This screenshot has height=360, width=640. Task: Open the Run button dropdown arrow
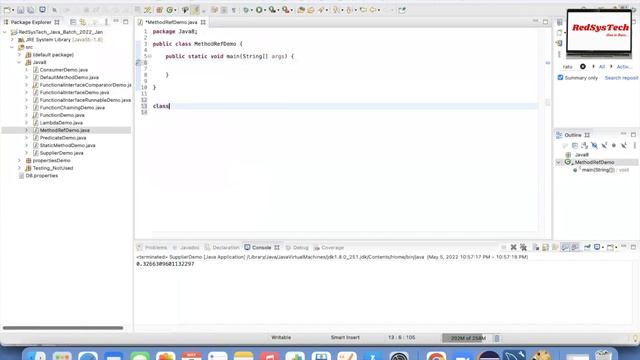[264, 10]
